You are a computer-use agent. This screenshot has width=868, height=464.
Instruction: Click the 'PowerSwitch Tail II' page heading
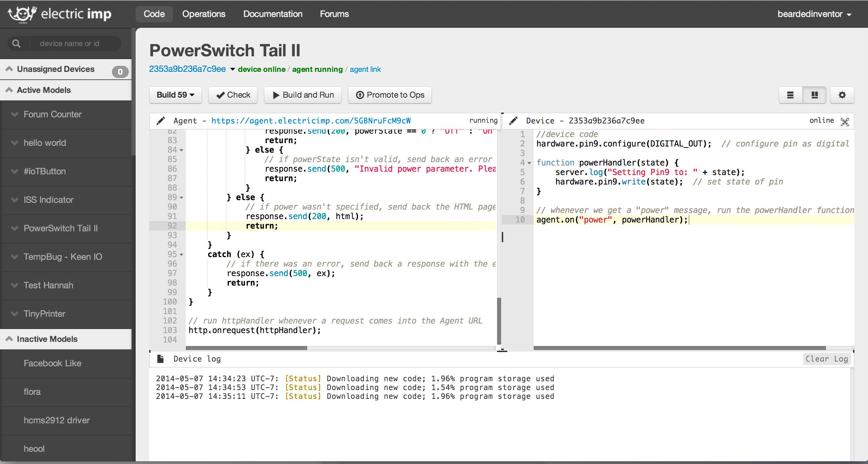225,51
